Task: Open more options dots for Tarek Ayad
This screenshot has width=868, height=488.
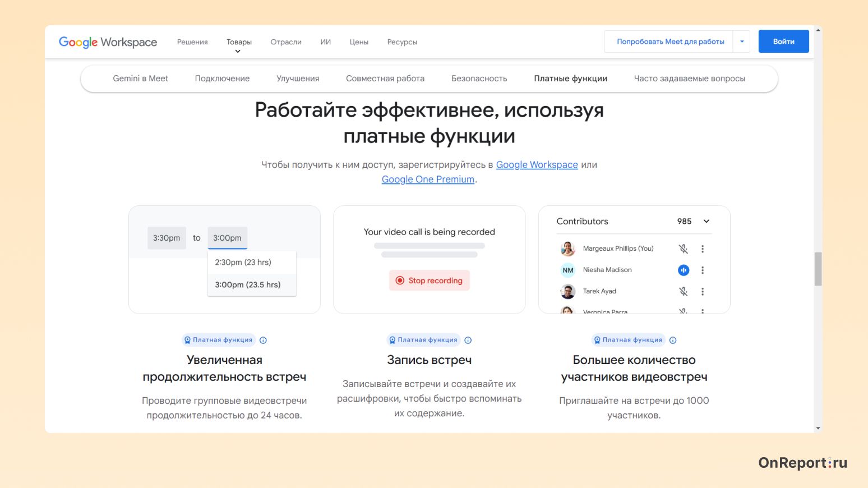Action: click(703, 291)
